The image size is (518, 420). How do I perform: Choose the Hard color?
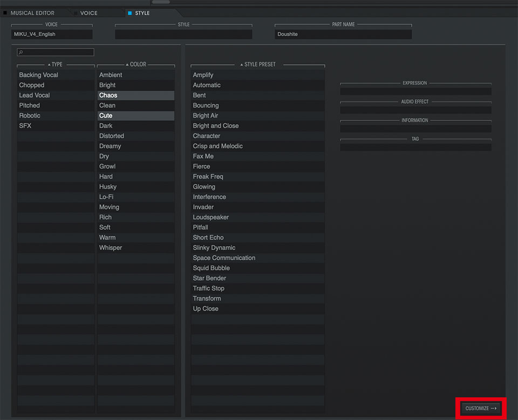click(x=136, y=177)
